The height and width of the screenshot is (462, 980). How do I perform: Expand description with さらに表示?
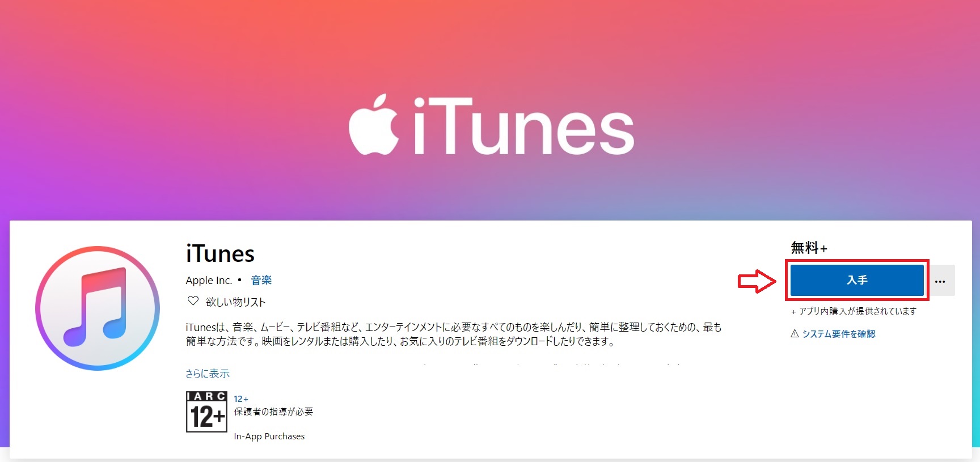pos(208,374)
